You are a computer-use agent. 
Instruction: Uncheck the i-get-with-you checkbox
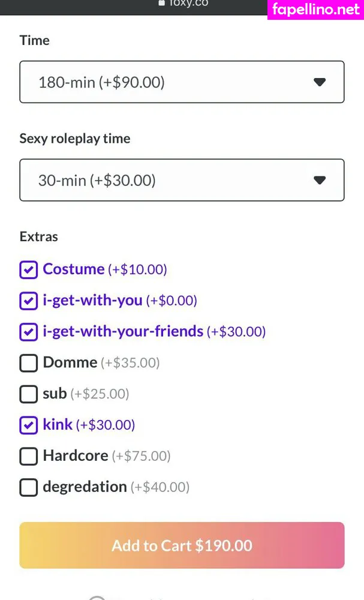28,301
